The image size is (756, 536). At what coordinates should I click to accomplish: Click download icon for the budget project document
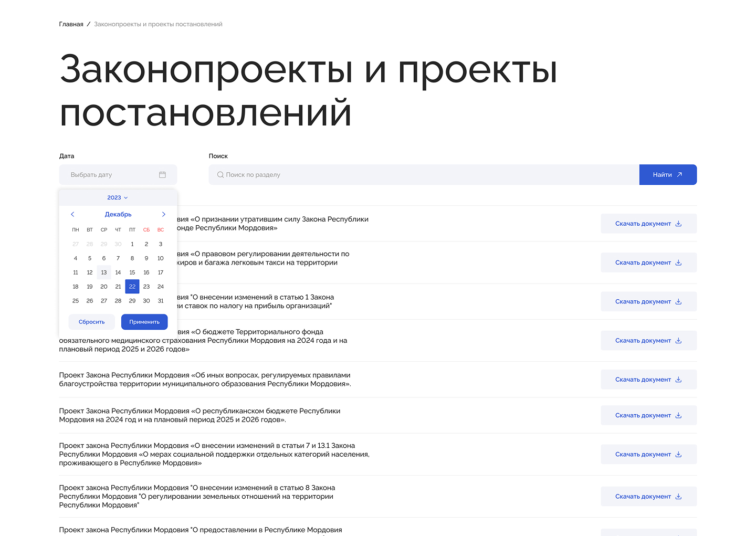click(x=678, y=340)
